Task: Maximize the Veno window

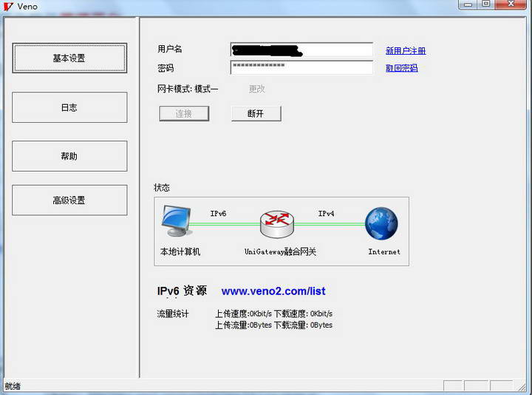Action: click(486, 4)
